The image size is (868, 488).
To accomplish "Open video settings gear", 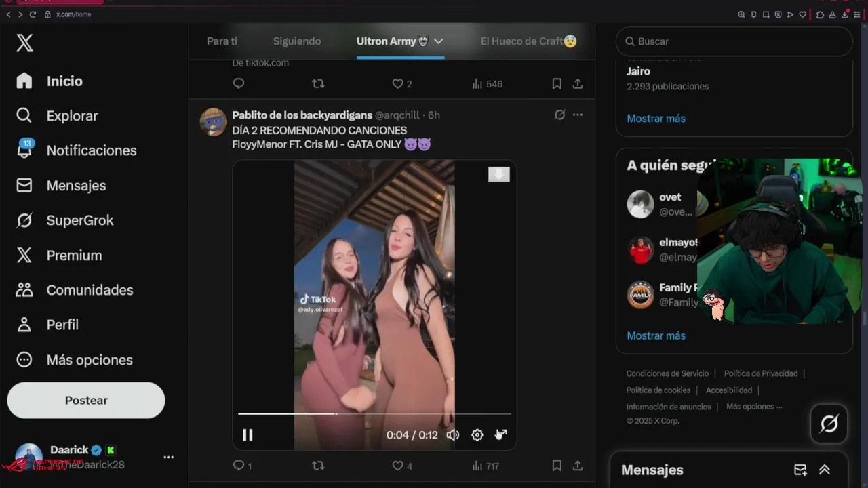I will 477,435.
